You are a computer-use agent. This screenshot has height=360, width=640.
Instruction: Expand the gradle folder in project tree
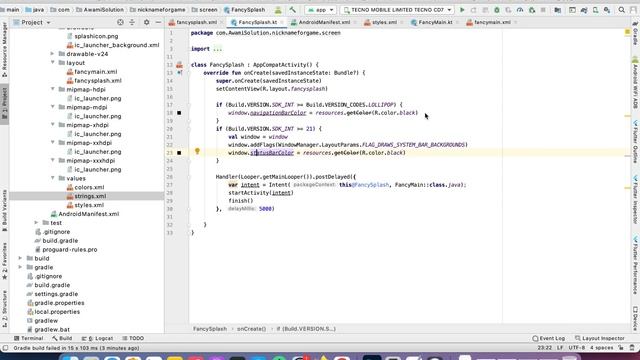(x=20, y=267)
